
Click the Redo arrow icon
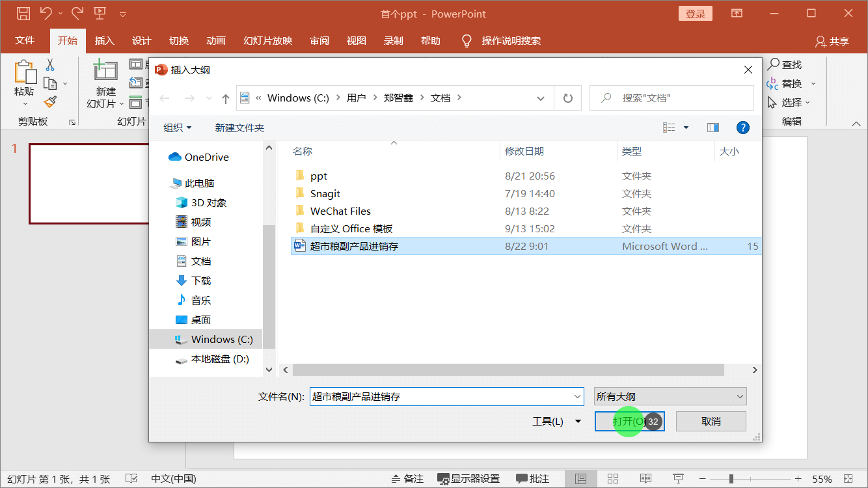pyautogui.click(x=77, y=13)
